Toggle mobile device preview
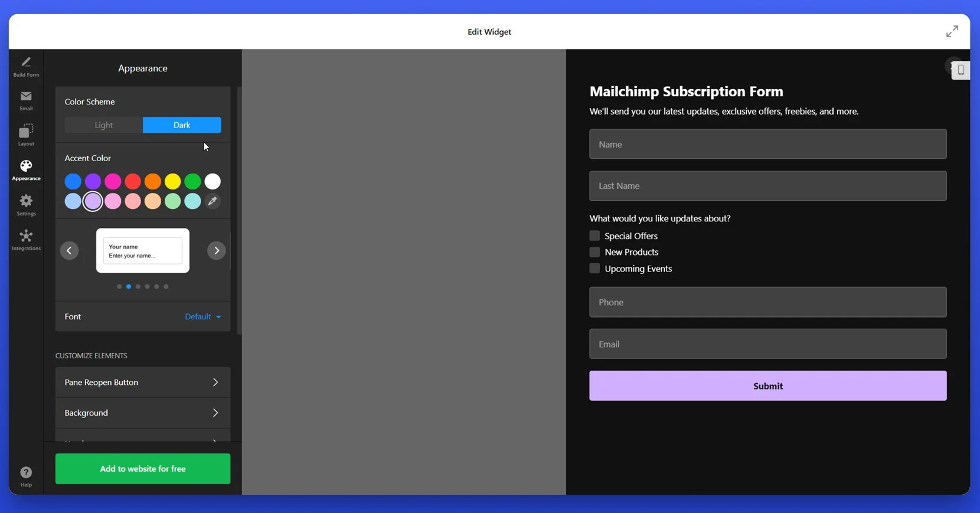This screenshot has width=980, height=513. coord(961,70)
